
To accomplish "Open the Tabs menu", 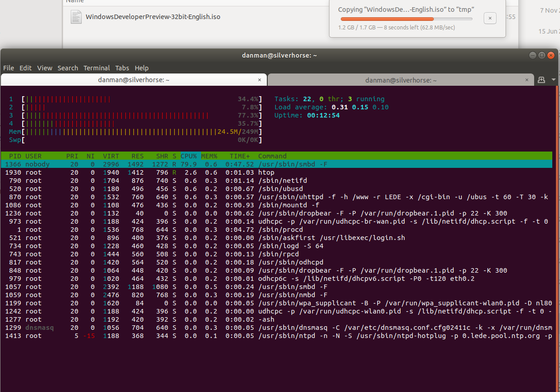I will point(122,68).
